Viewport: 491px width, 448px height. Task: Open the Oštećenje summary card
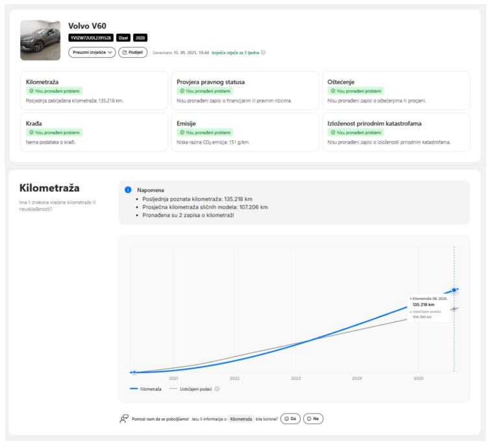[396, 90]
